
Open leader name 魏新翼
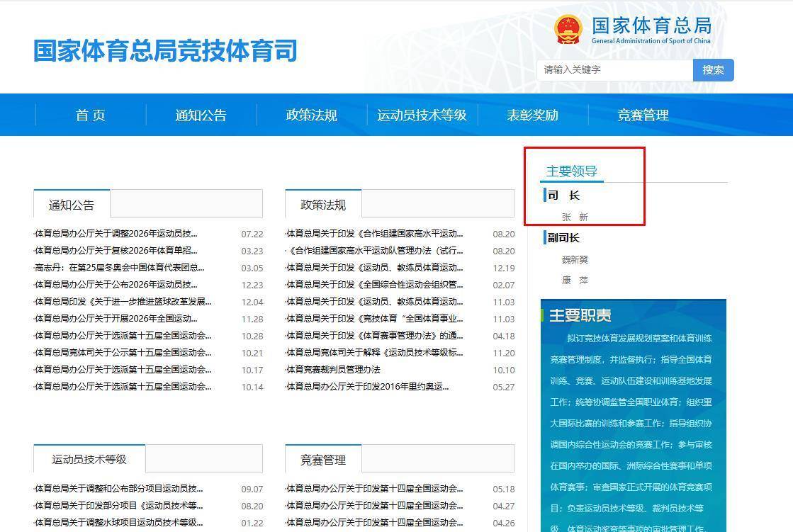(575, 259)
